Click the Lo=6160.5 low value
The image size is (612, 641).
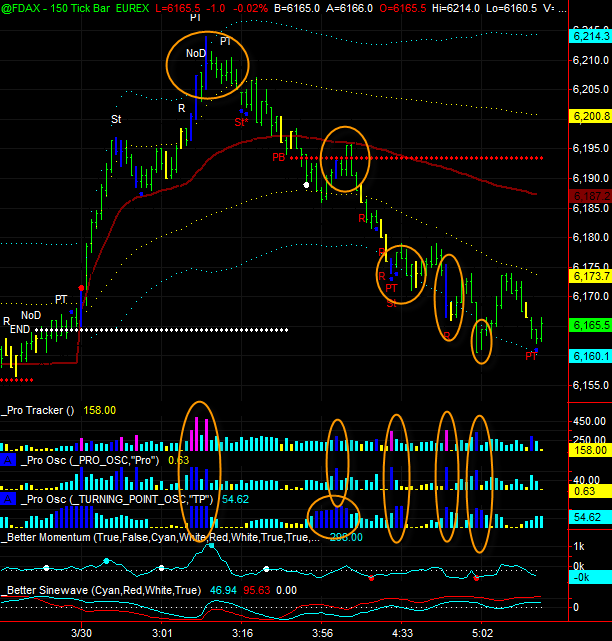(x=511, y=8)
